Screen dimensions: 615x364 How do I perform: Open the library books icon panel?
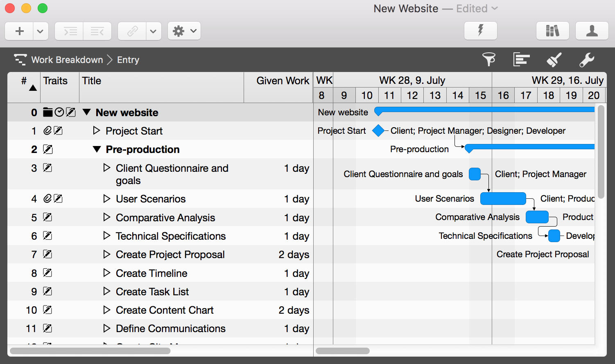pos(552,31)
